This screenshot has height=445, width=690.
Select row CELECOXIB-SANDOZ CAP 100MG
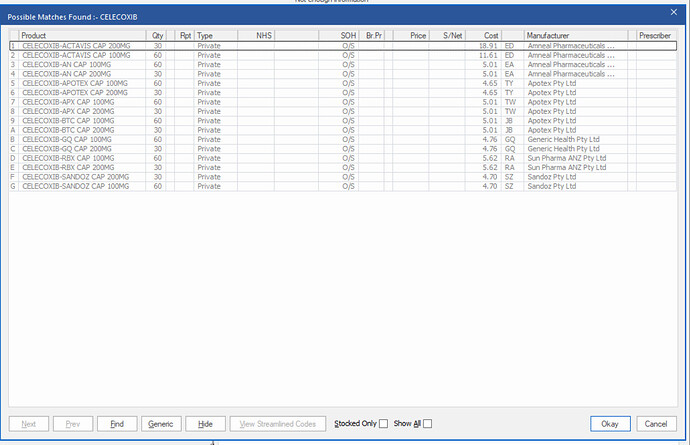(343, 186)
